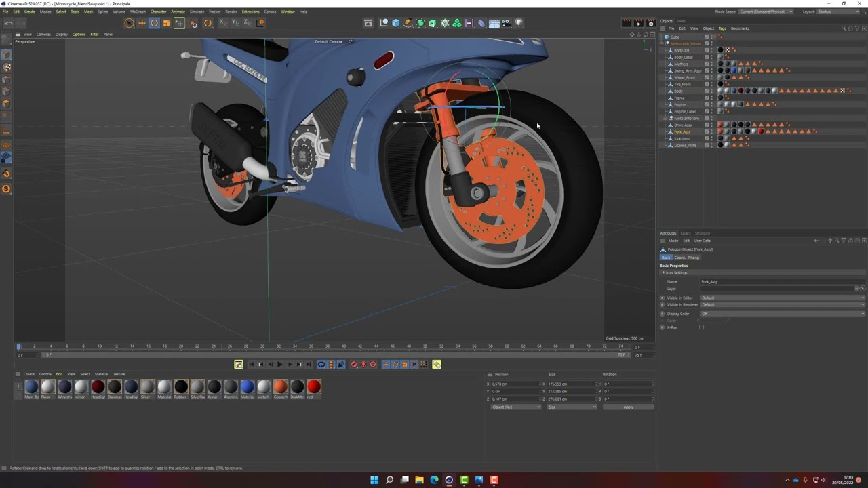Select the Main_Bo blue material
Image resolution: width=868 pixels, height=488 pixels.
(31, 387)
